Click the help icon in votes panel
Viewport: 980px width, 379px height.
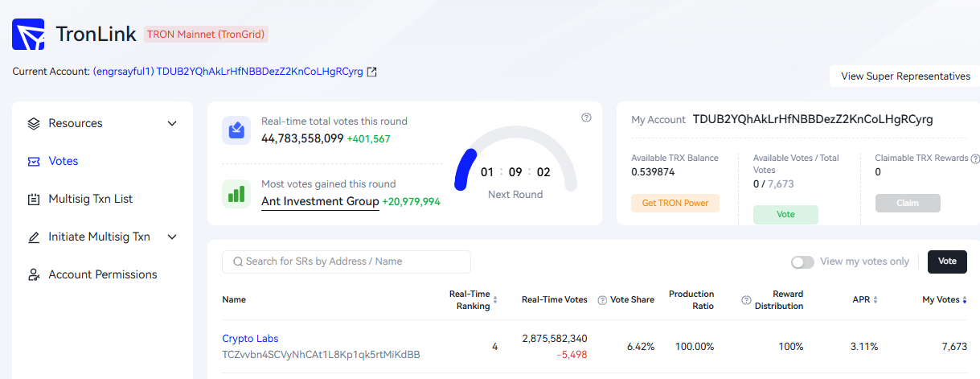coord(586,117)
